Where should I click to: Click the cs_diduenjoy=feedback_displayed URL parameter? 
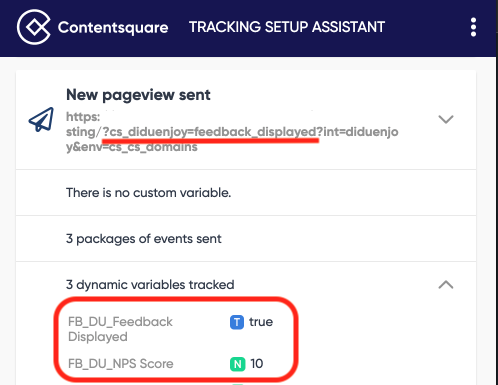coord(210,132)
